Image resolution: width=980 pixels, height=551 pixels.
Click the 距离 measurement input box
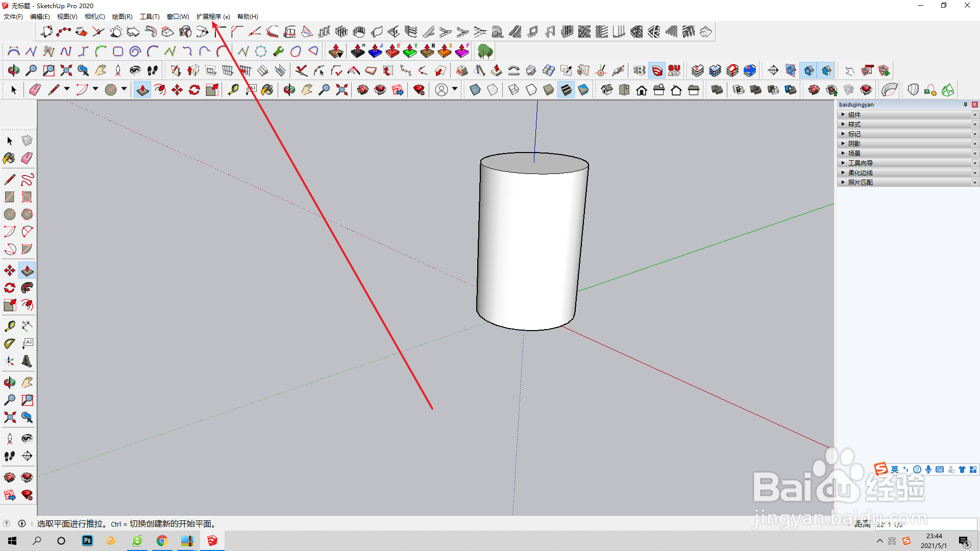click(x=925, y=524)
